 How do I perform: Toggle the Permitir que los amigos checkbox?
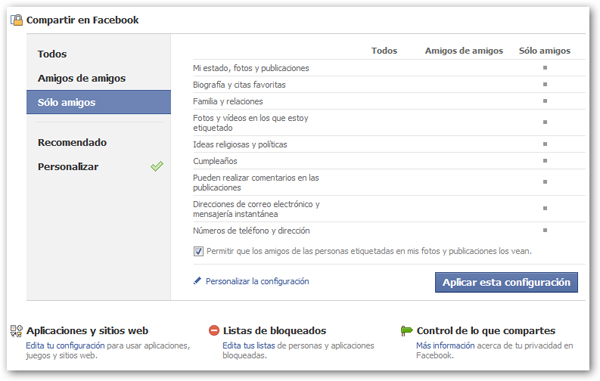198,251
